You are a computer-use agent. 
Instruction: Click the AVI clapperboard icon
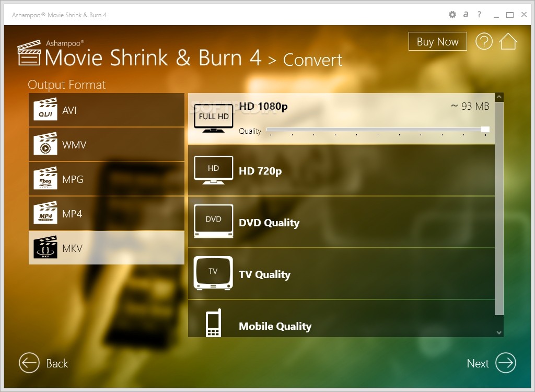click(x=45, y=109)
